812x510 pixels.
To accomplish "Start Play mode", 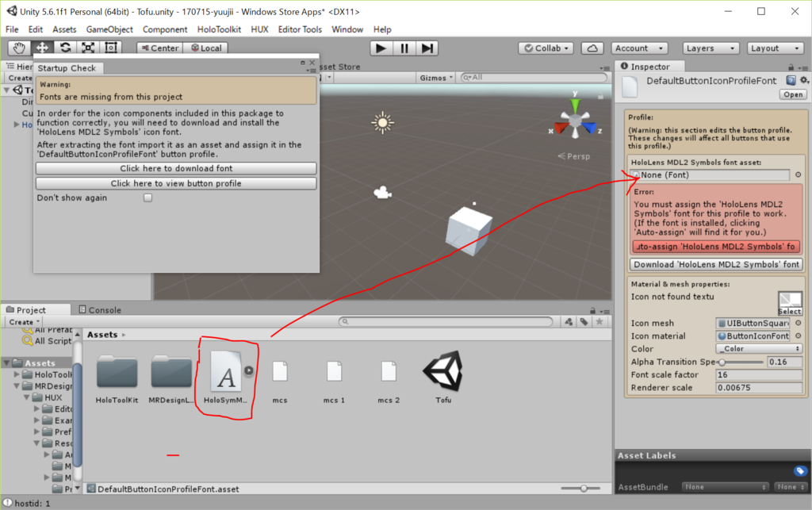I will (x=381, y=48).
